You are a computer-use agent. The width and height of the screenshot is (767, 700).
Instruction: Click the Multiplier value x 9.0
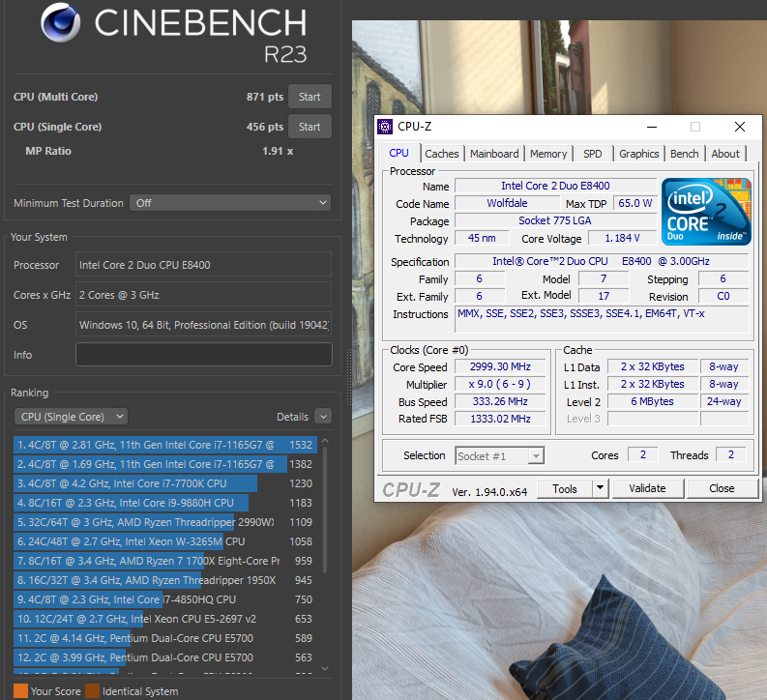[500, 384]
